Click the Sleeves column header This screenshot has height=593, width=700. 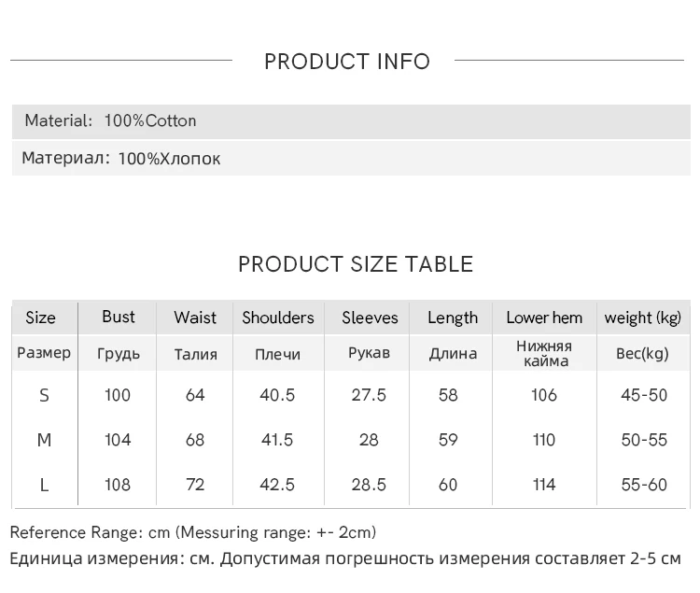370,318
